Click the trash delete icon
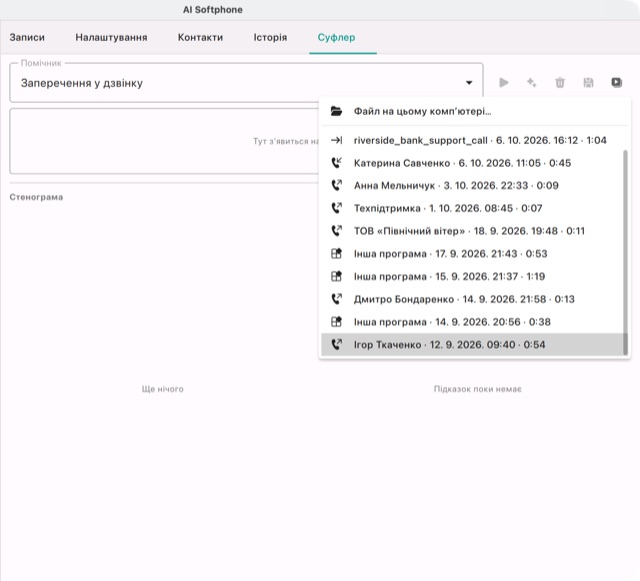This screenshot has width=640, height=581. tap(560, 82)
